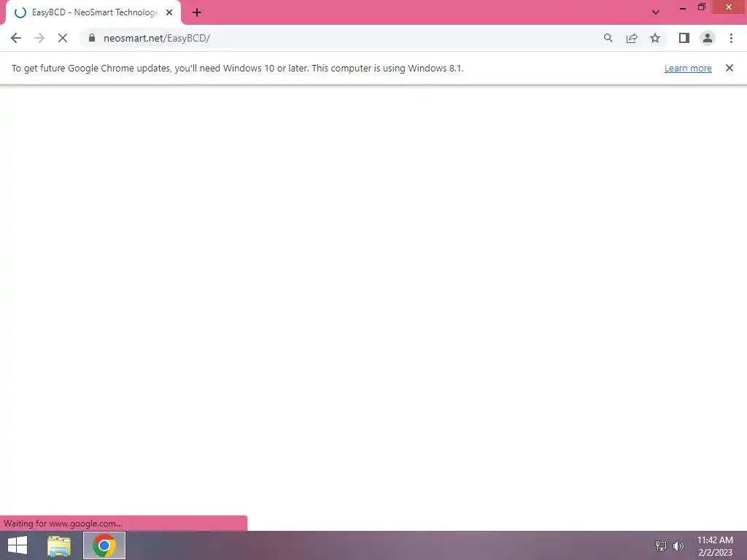This screenshot has width=747, height=560.
Task: Close the Chrome window
Action: 729,7
